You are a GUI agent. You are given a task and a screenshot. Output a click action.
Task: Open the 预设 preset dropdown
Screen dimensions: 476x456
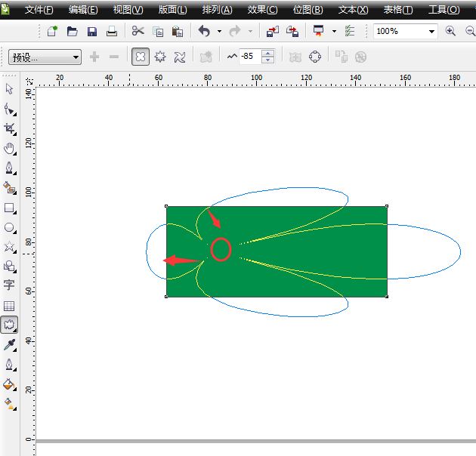(45, 57)
